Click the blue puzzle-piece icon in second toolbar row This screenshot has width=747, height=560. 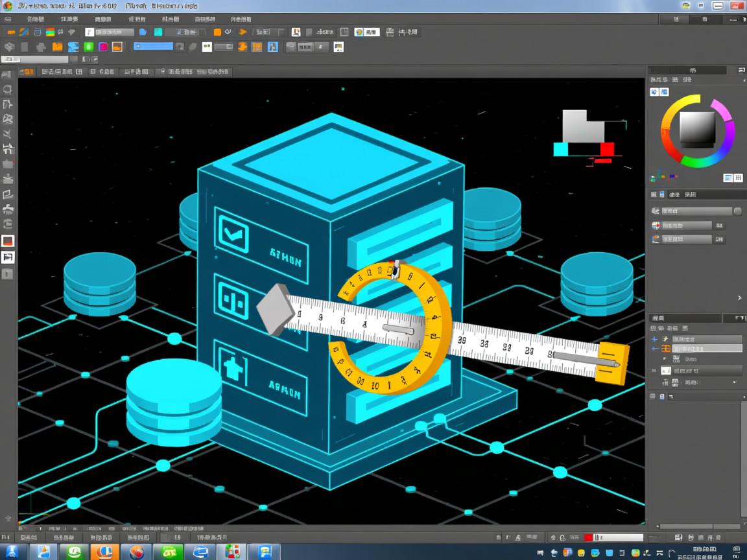pyautogui.click(x=73, y=47)
